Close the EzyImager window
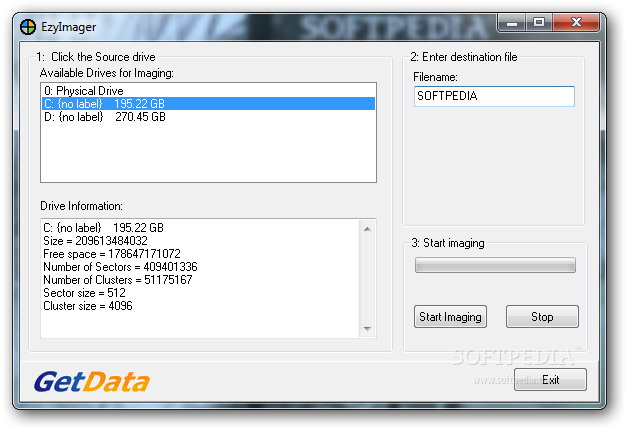The image size is (627, 430). [x=576, y=23]
